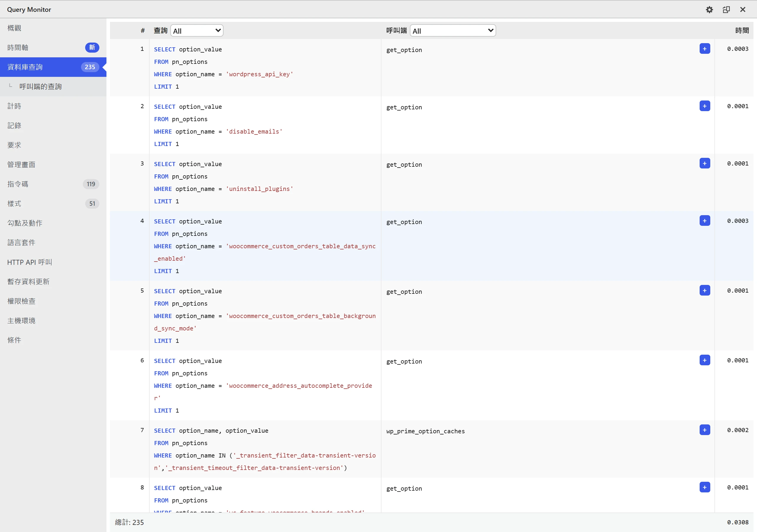The image size is (757, 532).
Task: Click the 'uninstall_plugins' query string
Action: (259, 189)
